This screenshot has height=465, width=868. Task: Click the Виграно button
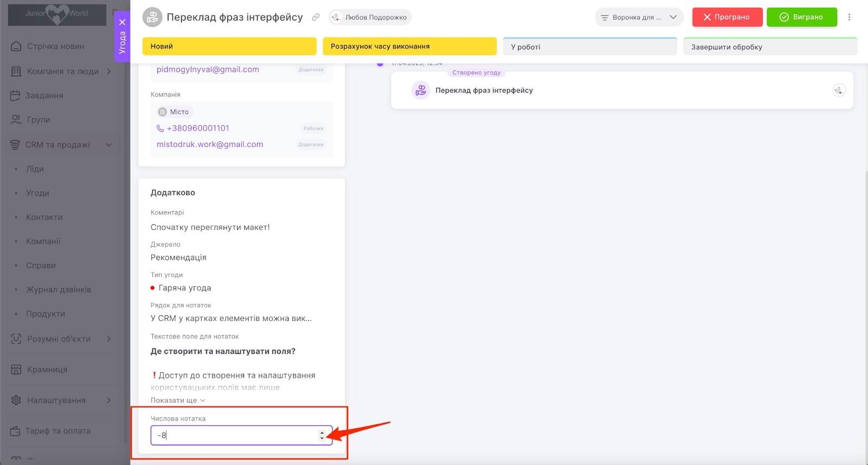click(801, 17)
